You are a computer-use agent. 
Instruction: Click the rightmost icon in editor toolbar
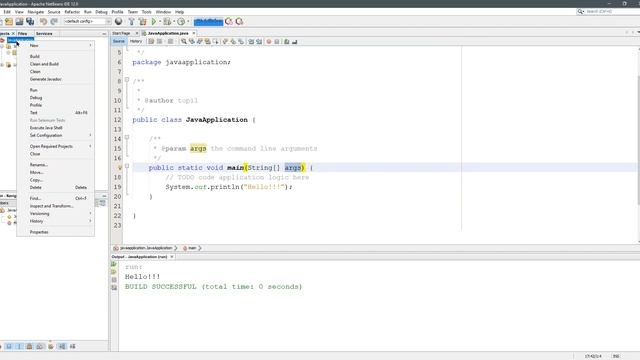pos(295,41)
